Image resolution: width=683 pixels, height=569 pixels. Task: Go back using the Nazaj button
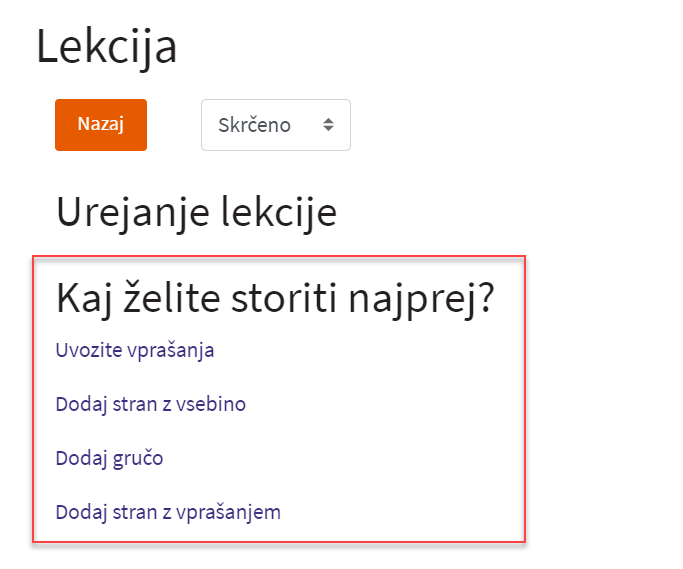point(100,125)
